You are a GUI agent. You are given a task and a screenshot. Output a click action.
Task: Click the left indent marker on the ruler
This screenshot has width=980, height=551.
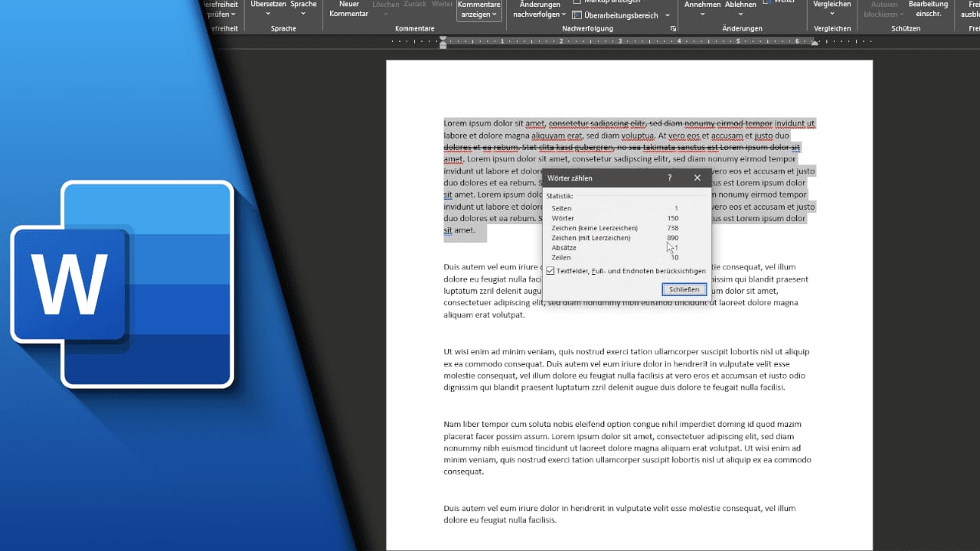[443, 43]
